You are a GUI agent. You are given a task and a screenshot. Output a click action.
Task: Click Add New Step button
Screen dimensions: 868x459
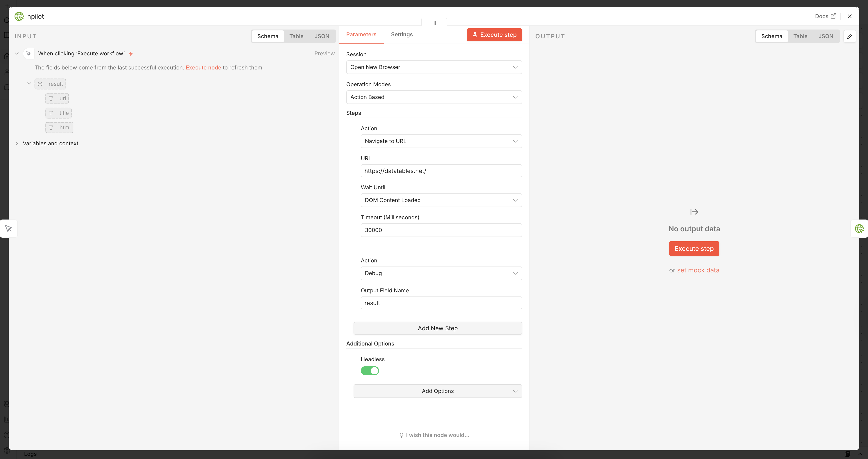[438, 328]
